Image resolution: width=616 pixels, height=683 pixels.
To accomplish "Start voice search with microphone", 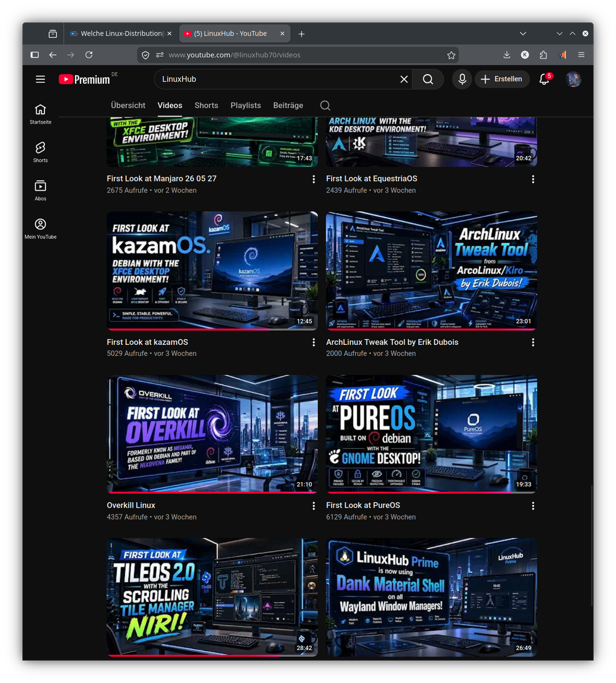I will tap(462, 79).
